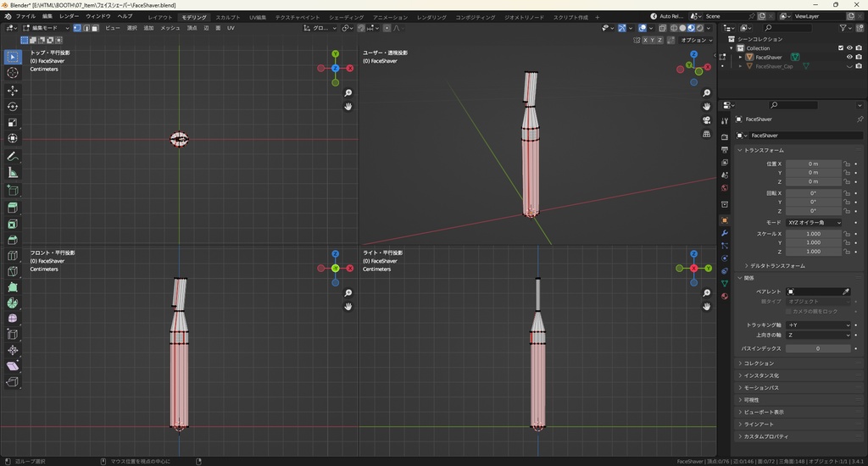Toggle X-ray display
868x466 pixels.
(662, 28)
